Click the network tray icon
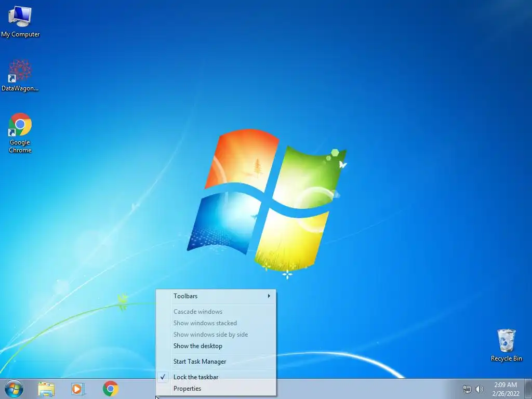This screenshot has width=532, height=399. 467,389
